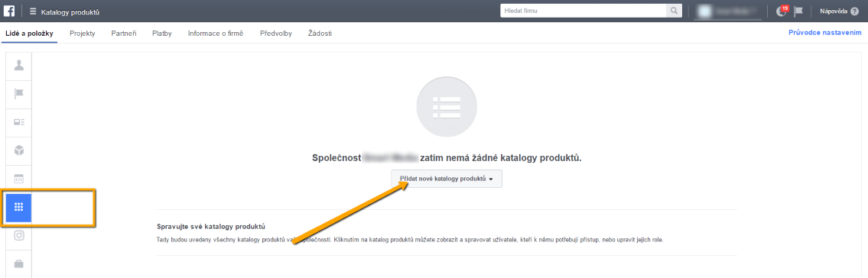This screenshot has width=868, height=278.
Task: Select the Apps cube sidebar icon
Action: (19, 150)
